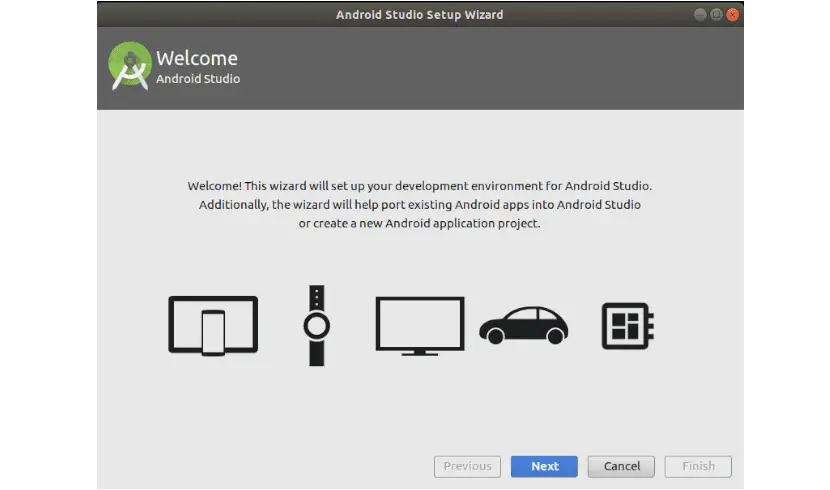Cancel the setup wizard
This screenshot has width=830, height=490.
[x=621, y=466]
